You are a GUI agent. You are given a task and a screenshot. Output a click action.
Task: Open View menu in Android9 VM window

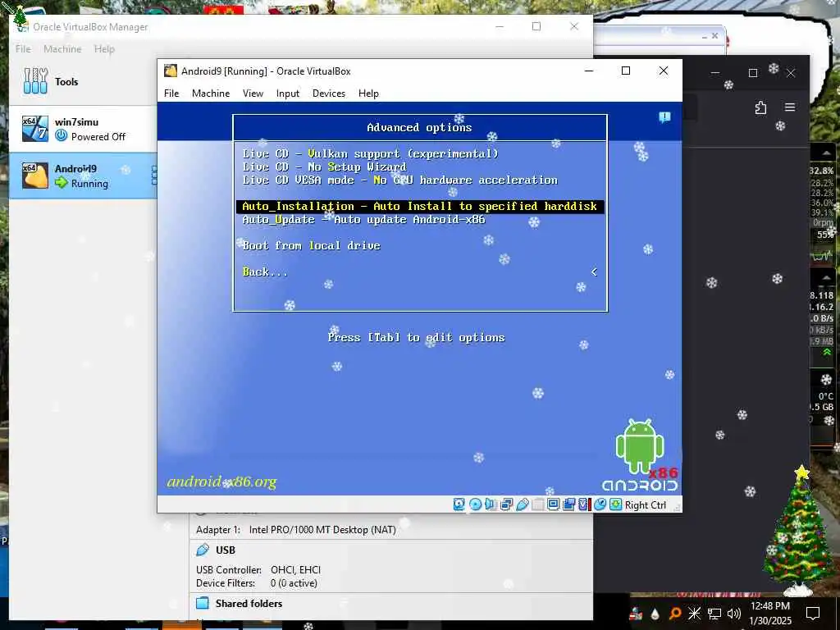pos(253,94)
